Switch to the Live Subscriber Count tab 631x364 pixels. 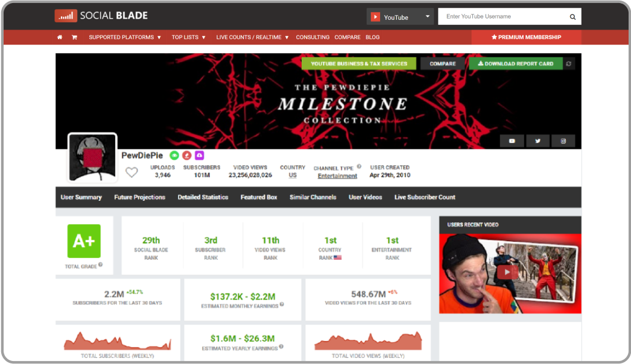pyautogui.click(x=425, y=197)
